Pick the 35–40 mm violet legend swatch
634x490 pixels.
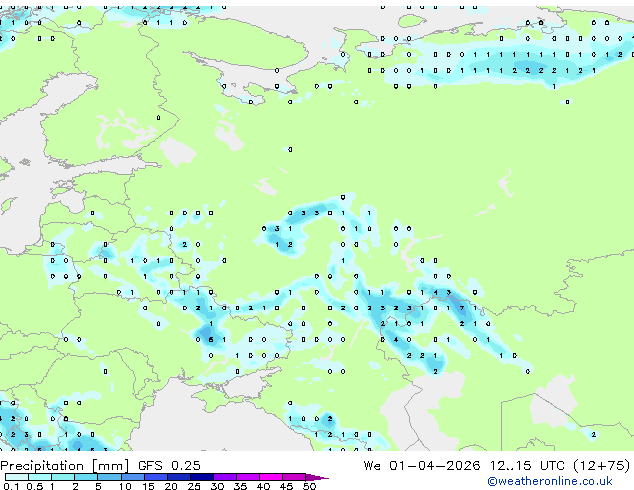[x=247, y=477]
